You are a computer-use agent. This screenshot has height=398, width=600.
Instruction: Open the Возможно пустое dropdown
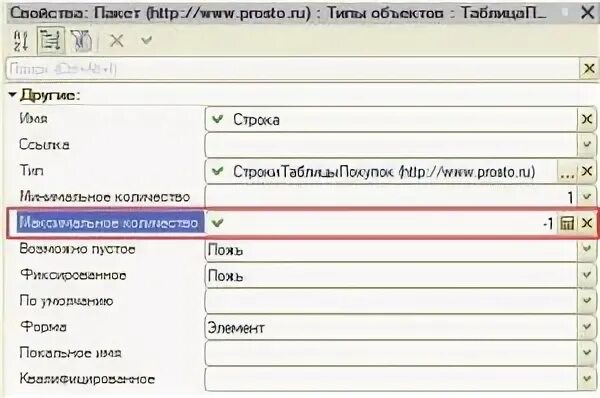click(x=587, y=249)
